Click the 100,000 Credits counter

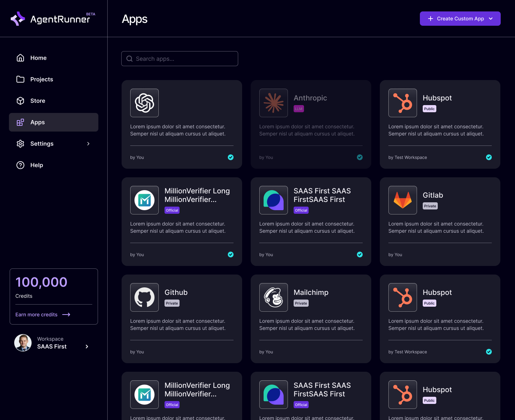41,282
